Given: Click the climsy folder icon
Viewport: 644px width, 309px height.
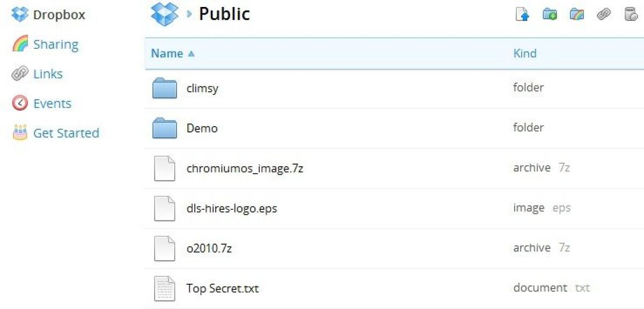Looking at the screenshot, I should [164, 87].
